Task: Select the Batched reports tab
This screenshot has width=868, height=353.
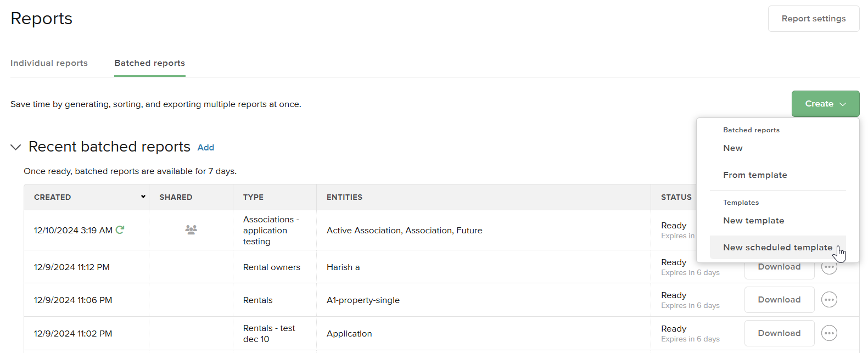Action: (x=149, y=63)
